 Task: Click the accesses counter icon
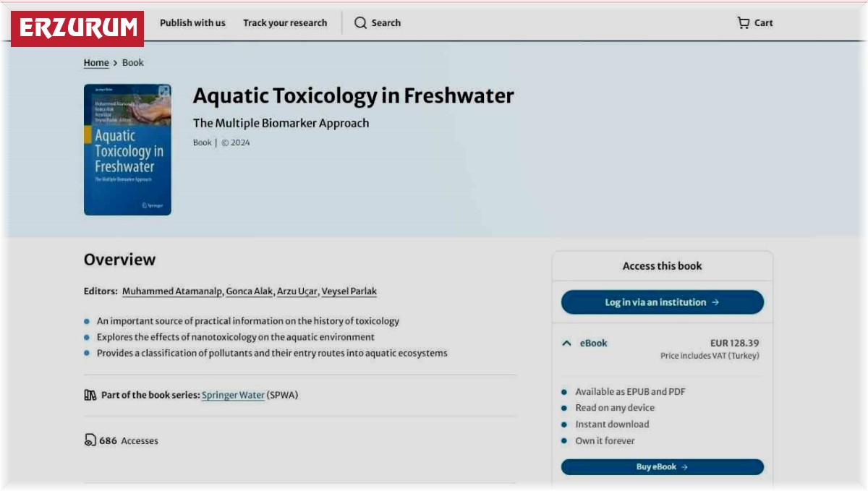point(89,440)
